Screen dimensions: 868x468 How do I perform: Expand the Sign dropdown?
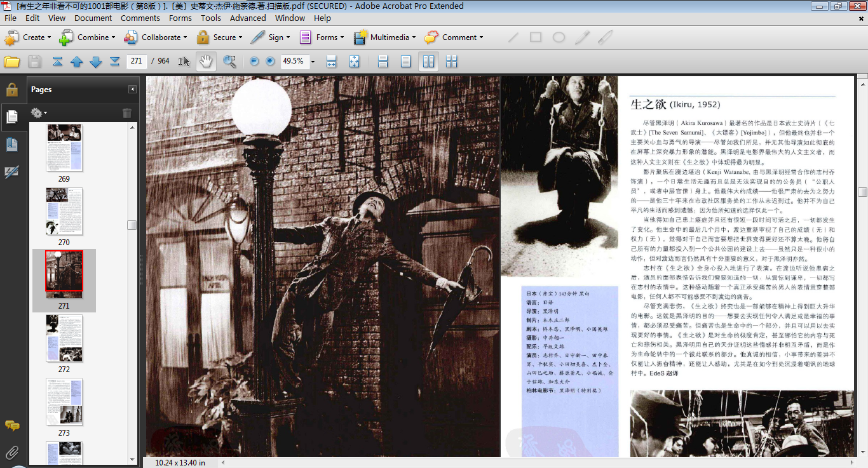(270, 37)
